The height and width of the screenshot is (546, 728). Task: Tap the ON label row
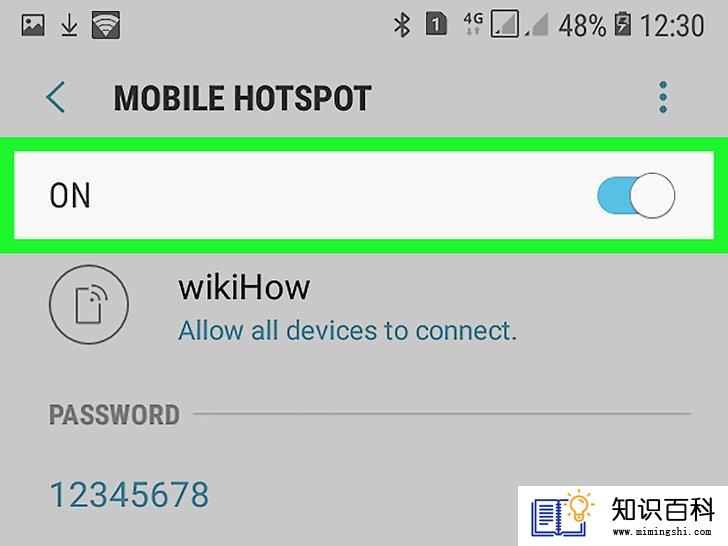pyautogui.click(x=364, y=195)
